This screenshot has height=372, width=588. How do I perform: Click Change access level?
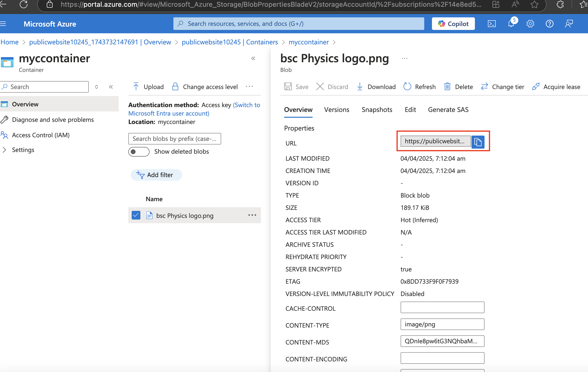(205, 87)
